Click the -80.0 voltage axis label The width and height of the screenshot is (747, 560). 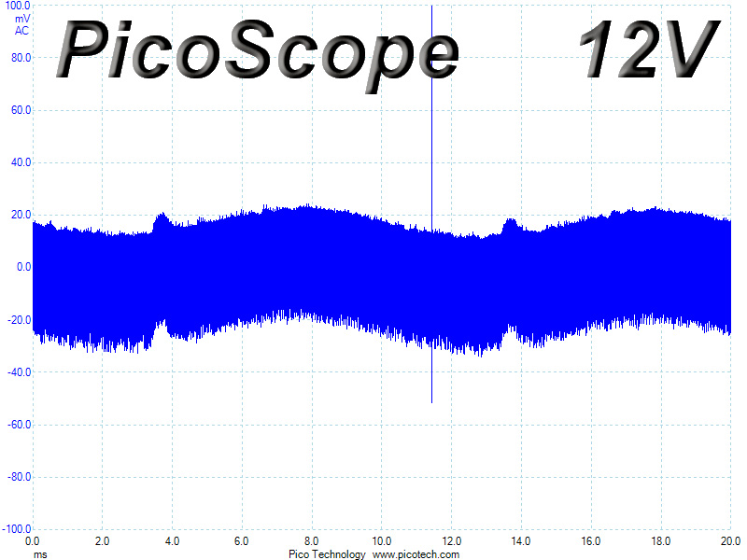tap(19, 477)
